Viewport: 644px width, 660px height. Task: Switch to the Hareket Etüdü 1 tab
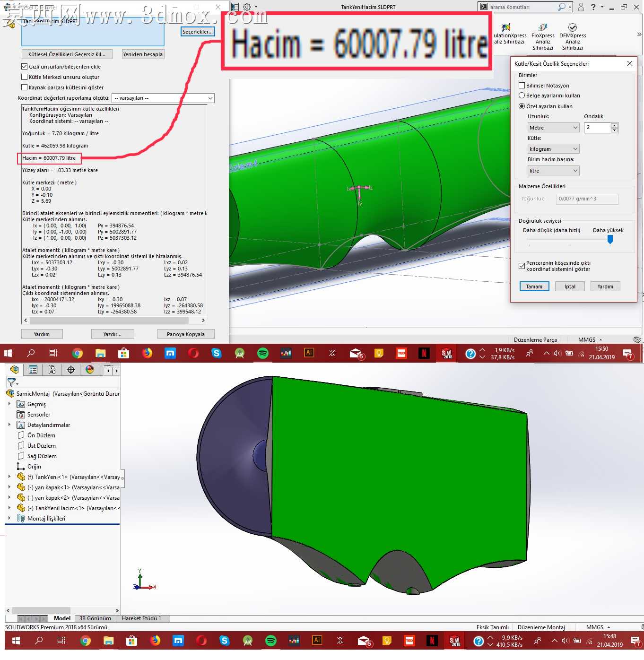141,618
